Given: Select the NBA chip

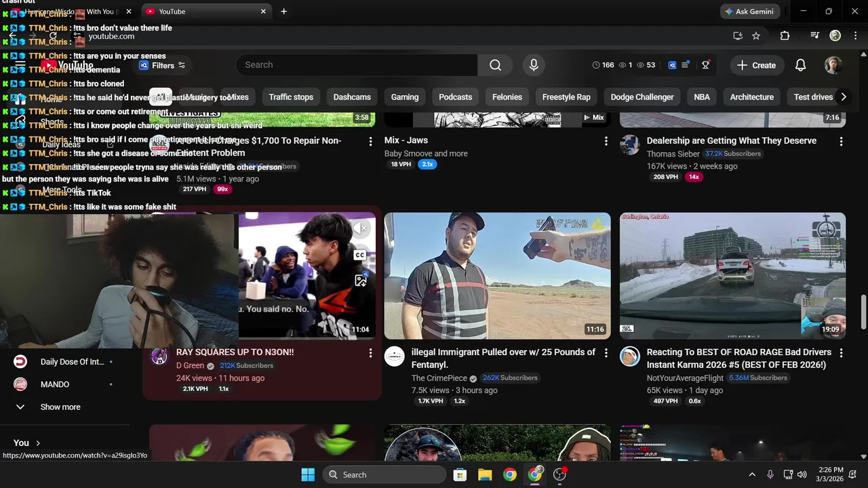Looking at the screenshot, I should click(702, 97).
